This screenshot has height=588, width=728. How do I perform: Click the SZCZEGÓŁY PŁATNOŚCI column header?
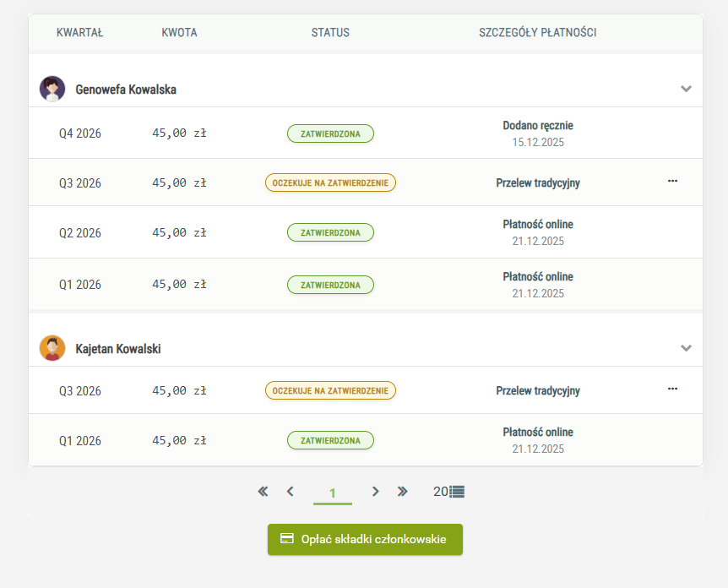point(537,33)
